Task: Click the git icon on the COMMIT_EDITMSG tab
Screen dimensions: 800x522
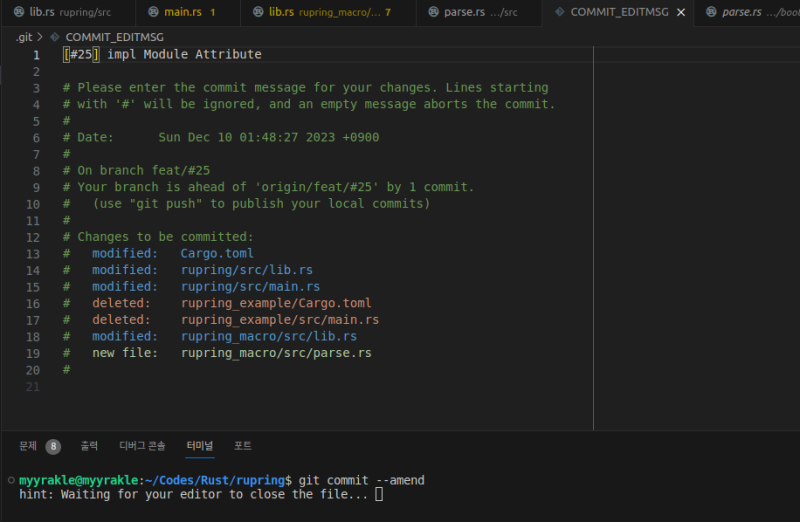Action: (557, 12)
